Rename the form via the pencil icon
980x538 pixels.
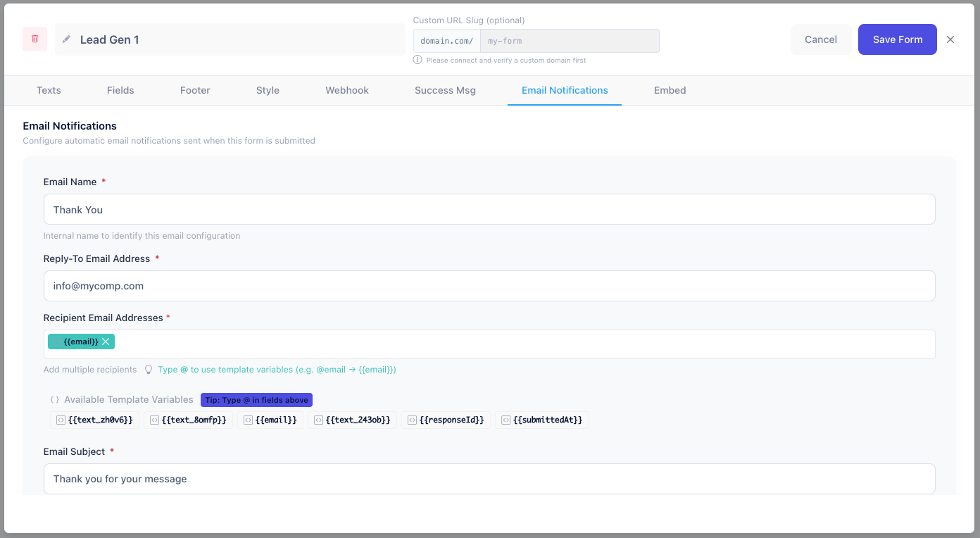point(66,39)
